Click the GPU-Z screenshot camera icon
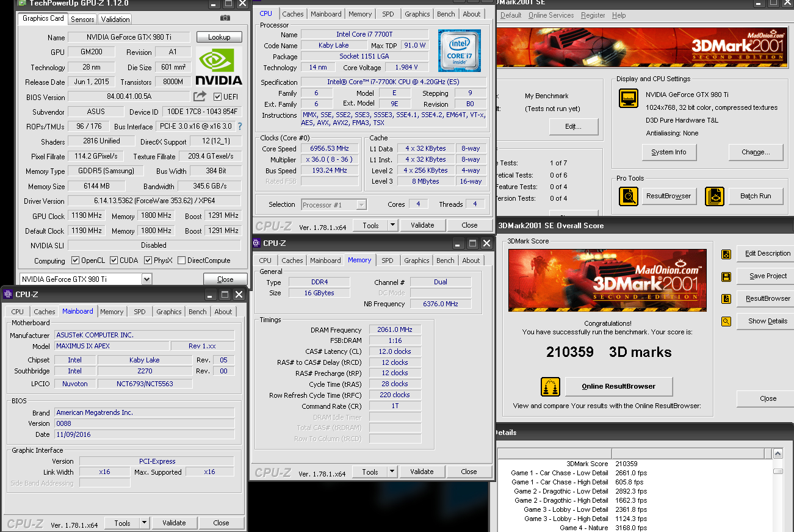This screenshot has width=794, height=532. [225, 18]
